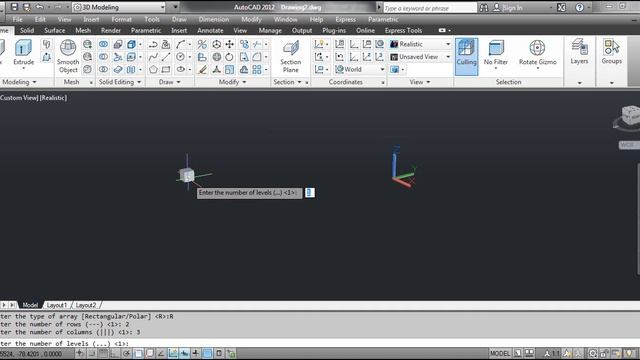This screenshot has height=360, width=640.
Task: Click the number of levels input box
Action: tap(309, 193)
